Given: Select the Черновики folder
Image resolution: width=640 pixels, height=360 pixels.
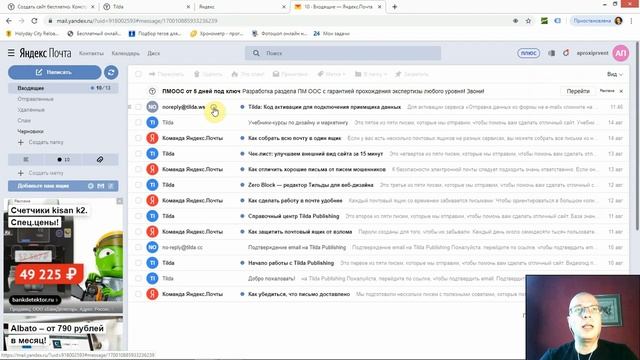Looking at the screenshot, I should pos(30,131).
